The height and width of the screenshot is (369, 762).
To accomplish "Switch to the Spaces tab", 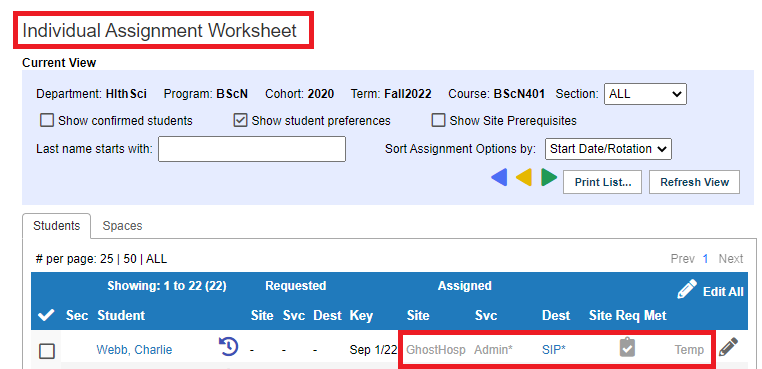I will (122, 226).
